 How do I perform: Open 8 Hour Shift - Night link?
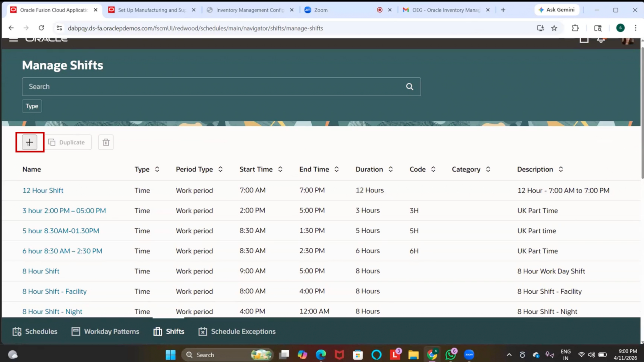tap(52, 311)
